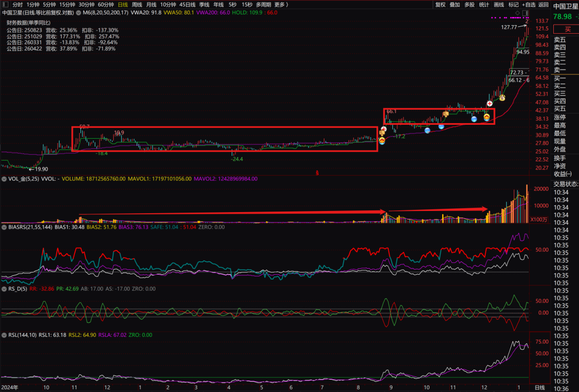Switch to 15秒 period
579x392 pixels.
tap(247, 5)
